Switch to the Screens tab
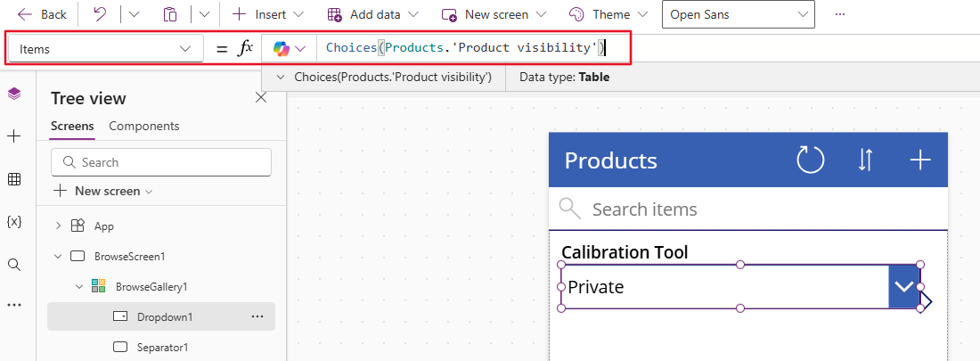The image size is (980, 361). click(72, 126)
